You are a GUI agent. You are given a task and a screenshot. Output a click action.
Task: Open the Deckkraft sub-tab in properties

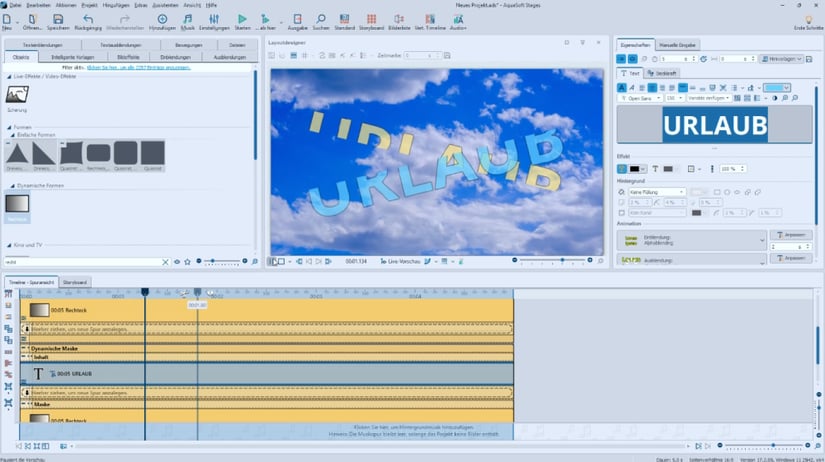tap(662, 73)
